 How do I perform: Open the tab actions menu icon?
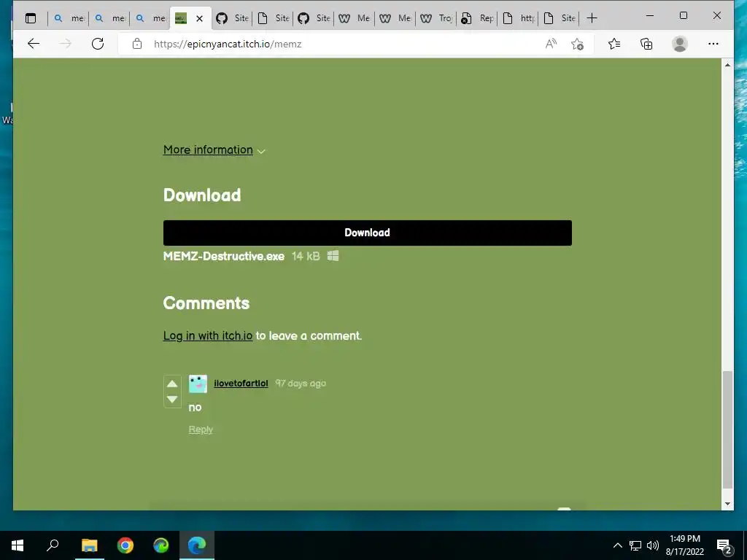pos(31,18)
